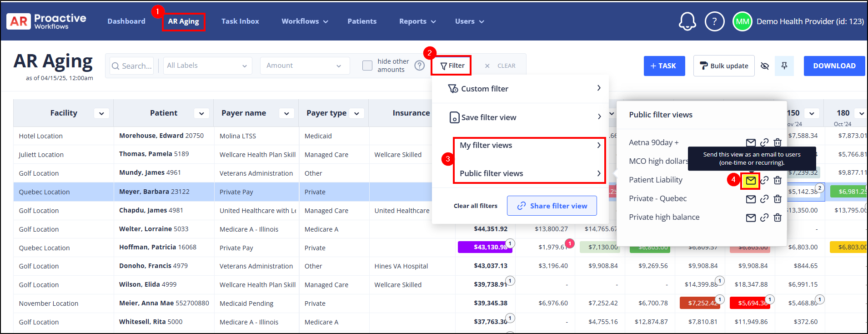868x334 pixels.
Task: Open the Facility column dropdown arrow
Action: [x=101, y=113]
